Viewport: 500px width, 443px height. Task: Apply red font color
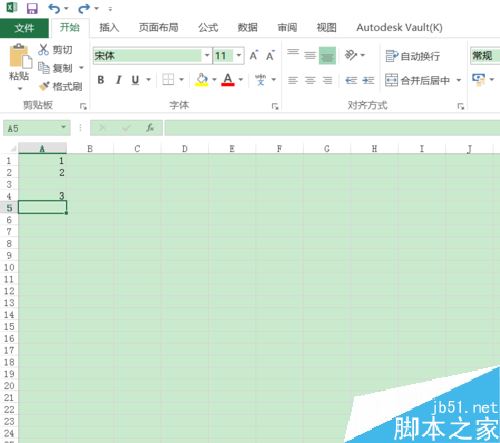pyautogui.click(x=228, y=80)
